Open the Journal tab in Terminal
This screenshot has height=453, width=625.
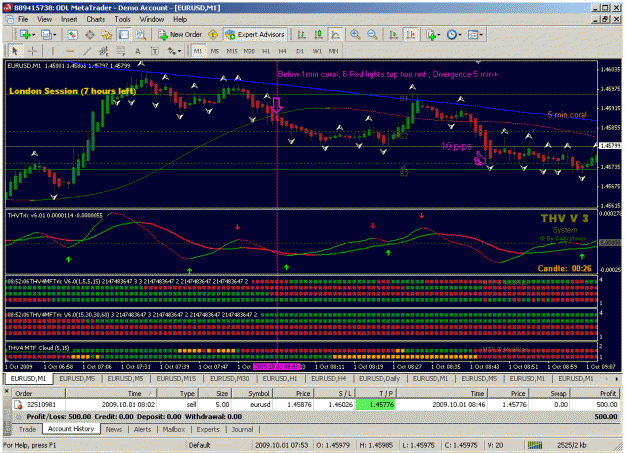click(x=242, y=429)
